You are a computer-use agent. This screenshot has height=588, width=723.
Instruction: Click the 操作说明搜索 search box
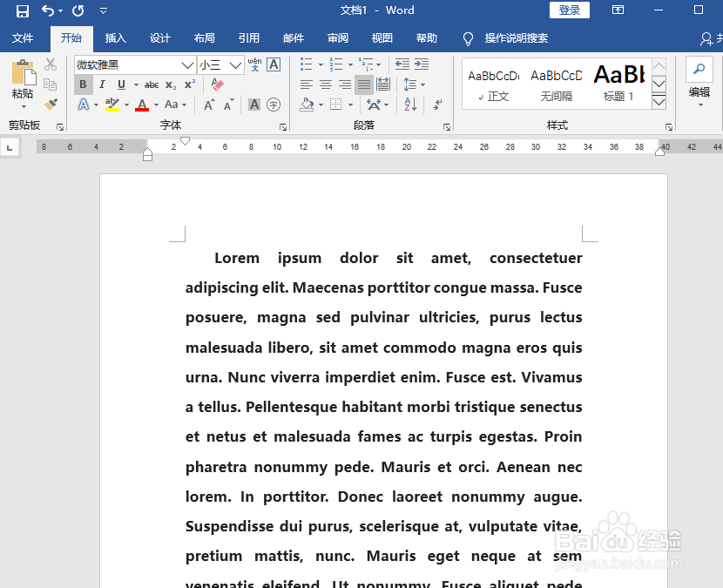click(516, 38)
